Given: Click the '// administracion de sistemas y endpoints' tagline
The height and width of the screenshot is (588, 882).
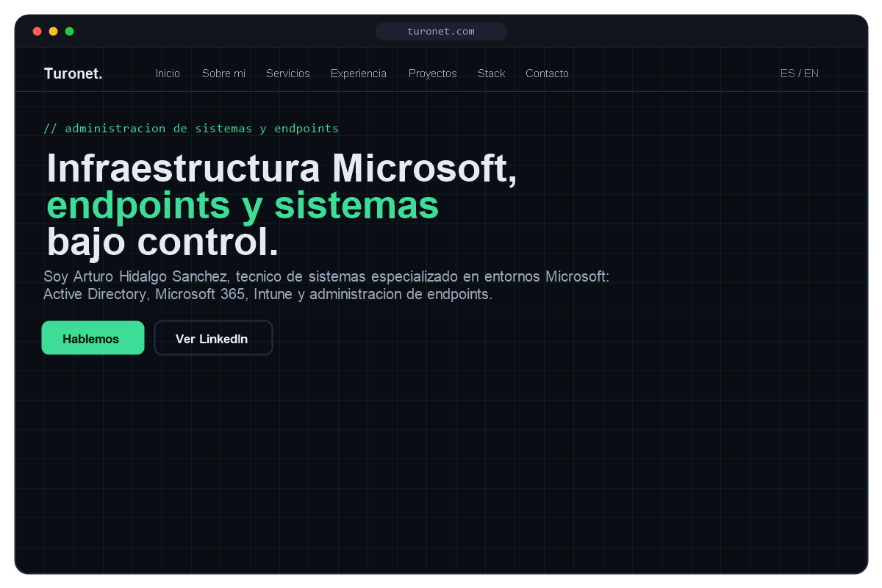Looking at the screenshot, I should [x=191, y=129].
